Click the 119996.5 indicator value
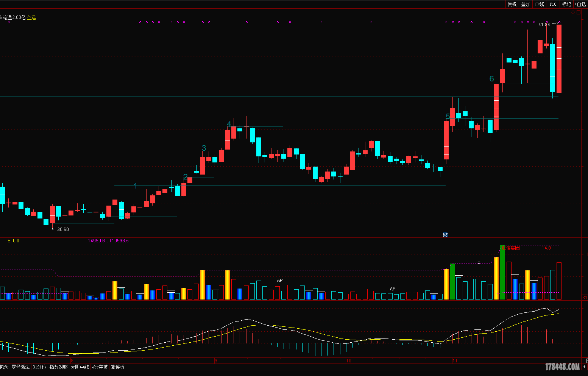The height and width of the screenshot is (376, 588). click(119, 241)
